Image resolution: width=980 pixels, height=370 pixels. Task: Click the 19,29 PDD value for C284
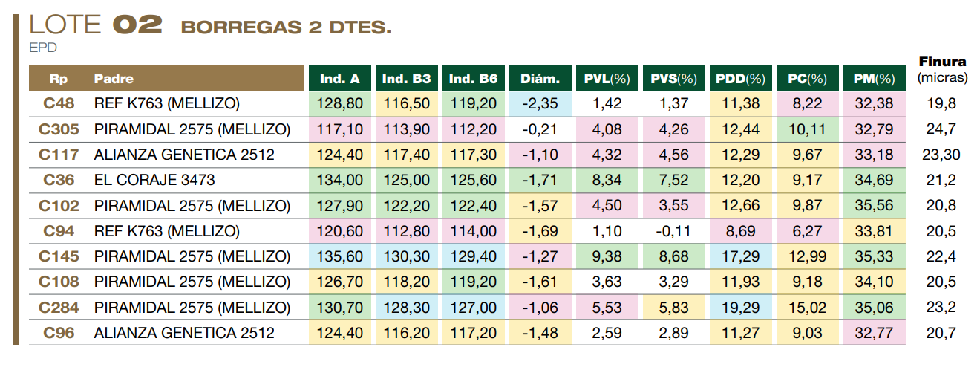(x=740, y=307)
